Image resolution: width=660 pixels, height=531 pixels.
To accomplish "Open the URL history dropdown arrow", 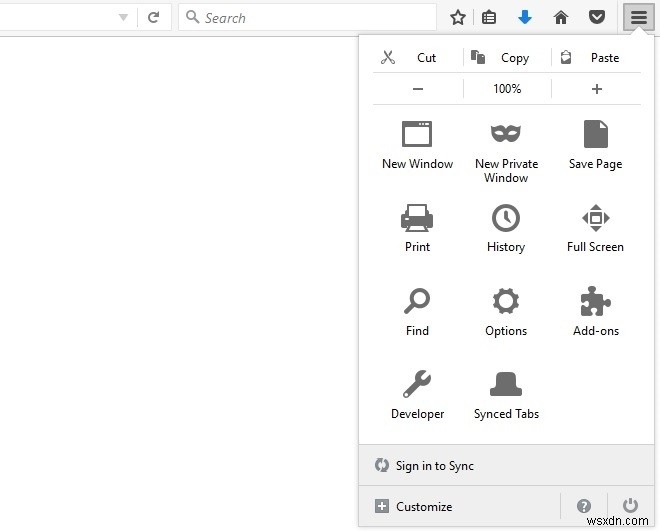I will [123, 17].
